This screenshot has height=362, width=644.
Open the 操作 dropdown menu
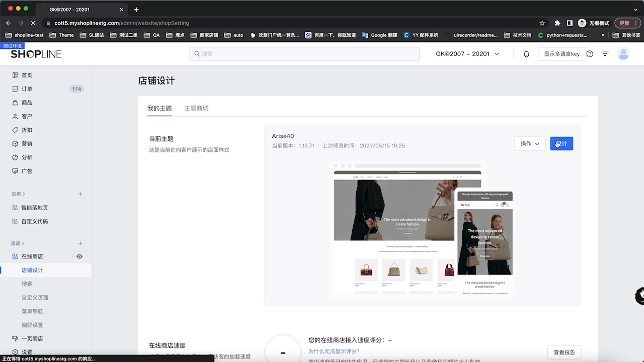[529, 143]
